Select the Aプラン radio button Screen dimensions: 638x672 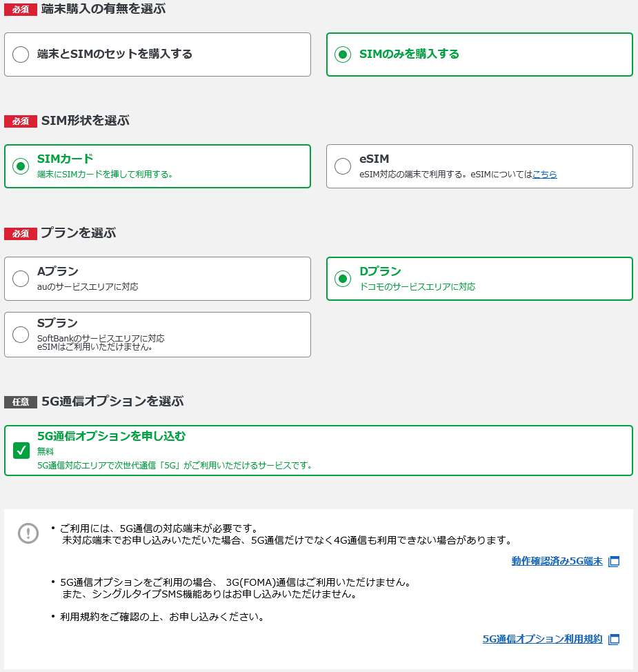pos(21,279)
